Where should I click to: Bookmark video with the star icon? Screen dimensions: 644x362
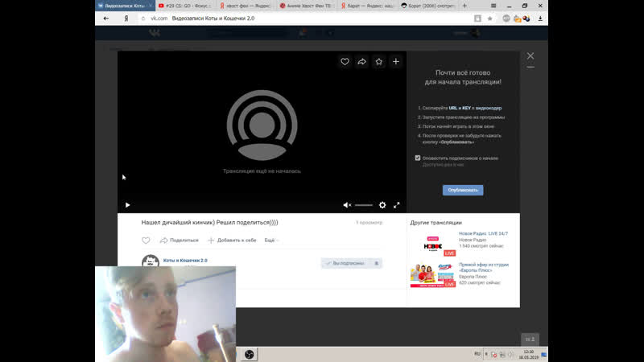click(x=379, y=62)
